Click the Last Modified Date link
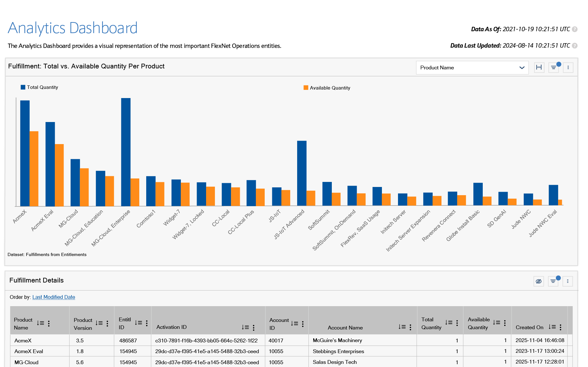The image size is (588, 367). click(54, 297)
